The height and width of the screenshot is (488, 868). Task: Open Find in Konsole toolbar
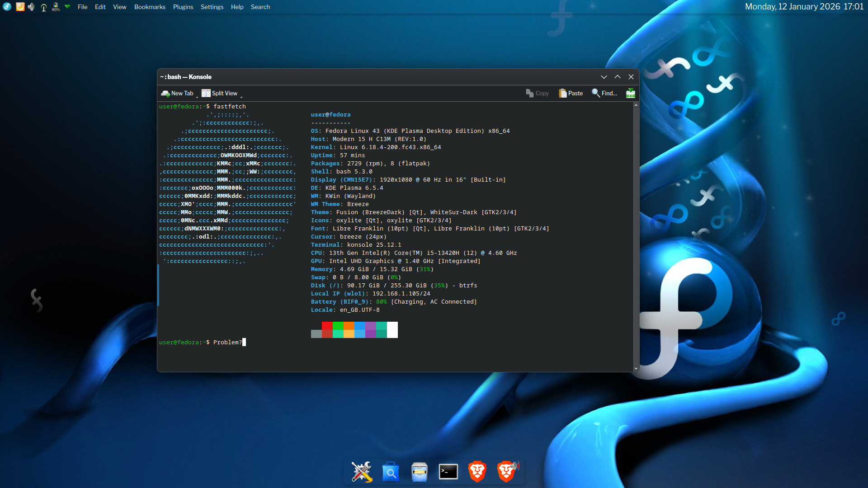coord(604,93)
